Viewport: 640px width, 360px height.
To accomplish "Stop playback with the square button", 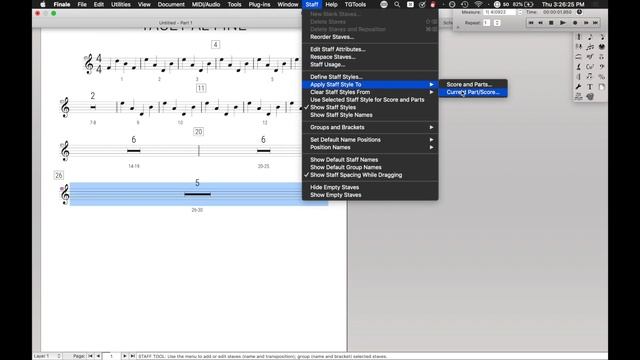I will (551, 23).
